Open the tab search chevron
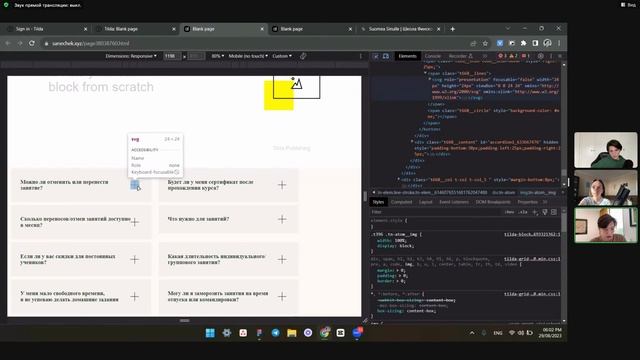Image resolution: width=640 pixels, height=360 pixels. click(508, 29)
